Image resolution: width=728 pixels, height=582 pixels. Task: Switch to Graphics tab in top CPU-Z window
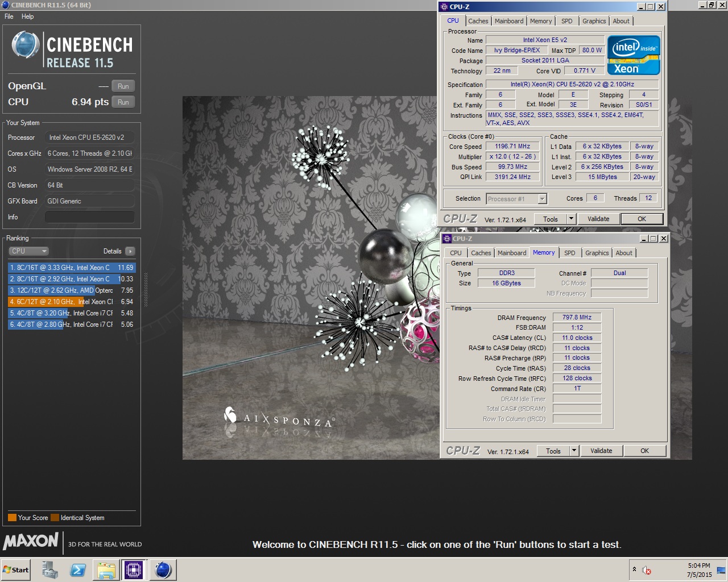coord(594,21)
